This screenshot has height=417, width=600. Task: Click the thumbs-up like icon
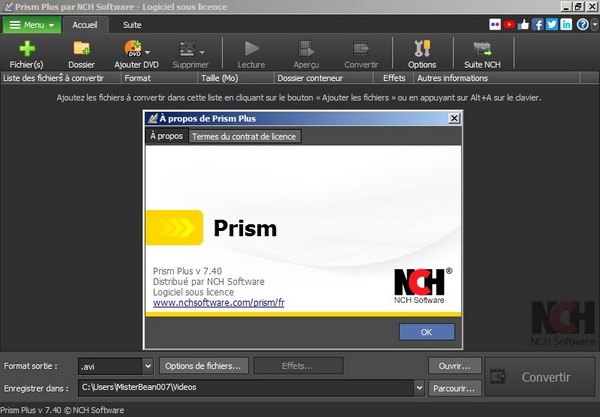click(x=523, y=25)
